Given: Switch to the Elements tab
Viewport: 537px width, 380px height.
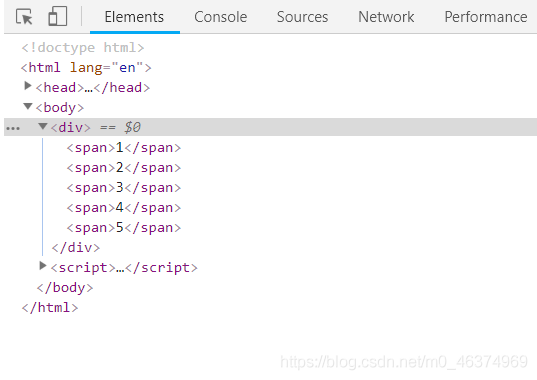Looking at the screenshot, I should pyautogui.click(x=134, y=17).
